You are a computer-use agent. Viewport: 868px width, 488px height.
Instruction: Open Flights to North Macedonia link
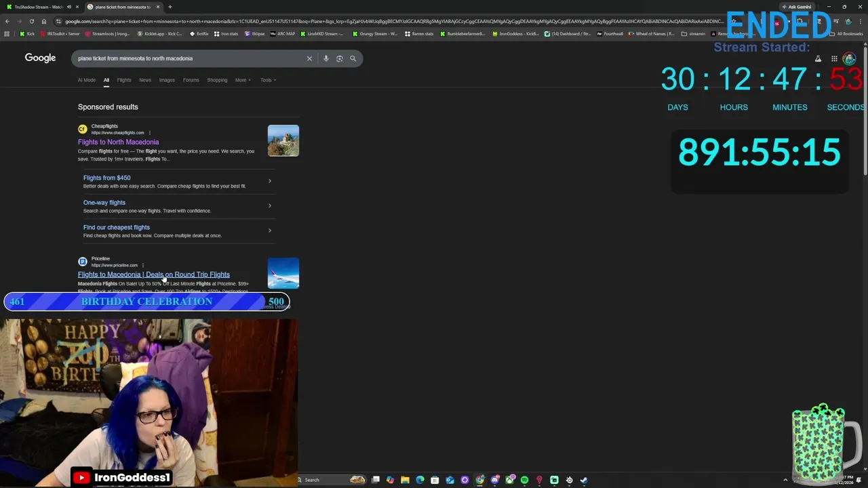(x=118, y=142)
